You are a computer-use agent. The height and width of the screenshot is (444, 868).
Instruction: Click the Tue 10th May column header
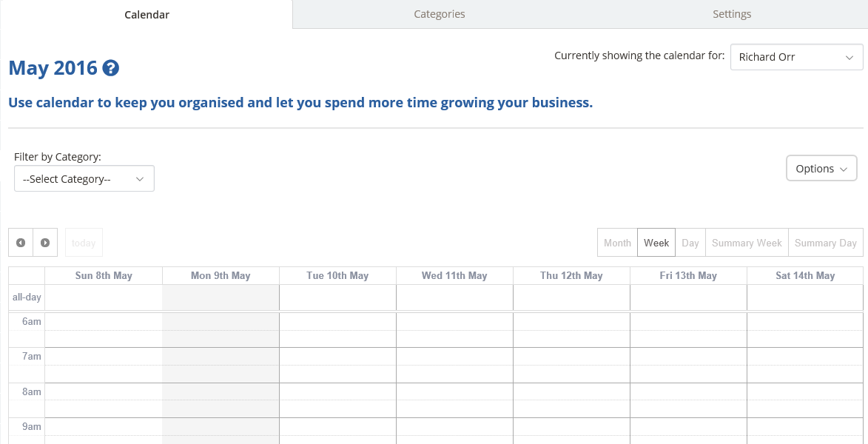[x=337, y=276]
